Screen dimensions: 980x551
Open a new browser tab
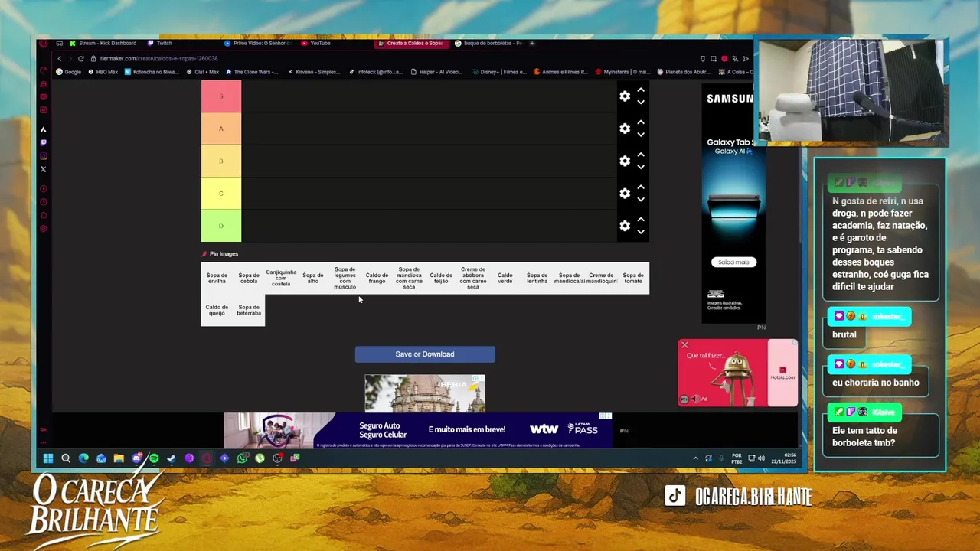tap(532, 43)
